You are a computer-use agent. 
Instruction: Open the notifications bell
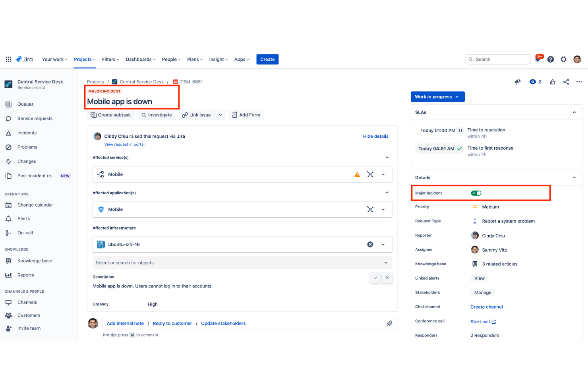tap(538, 59)
